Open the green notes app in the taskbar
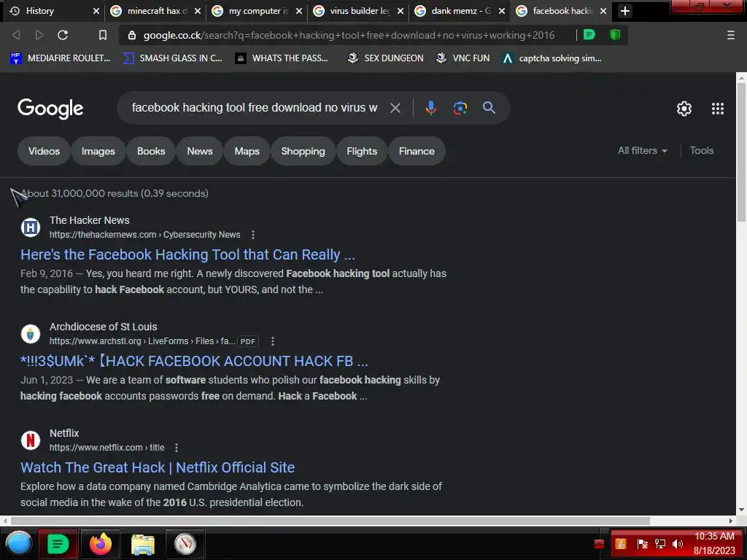The height and width of the screenshot is (560, 747). click(x=58, y=543)
